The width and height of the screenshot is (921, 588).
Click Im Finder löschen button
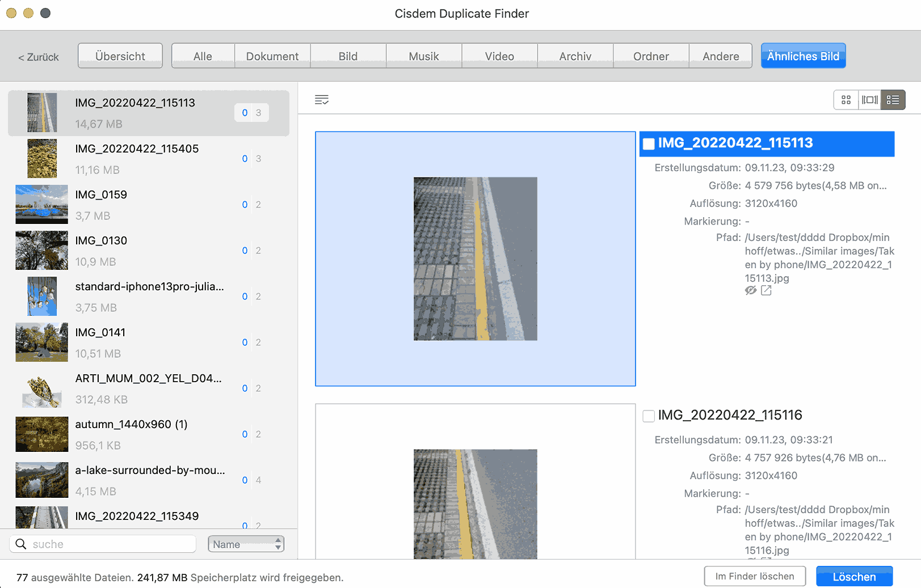click(755, 576)
